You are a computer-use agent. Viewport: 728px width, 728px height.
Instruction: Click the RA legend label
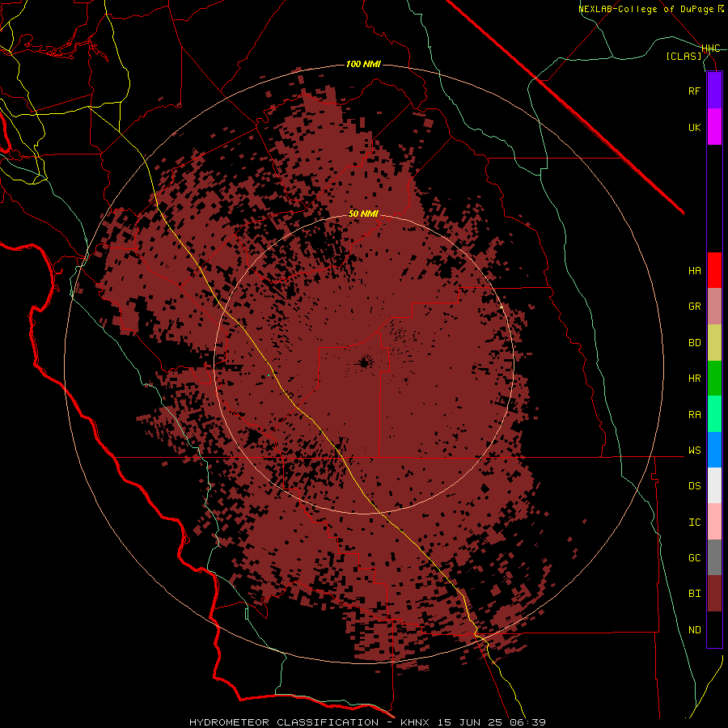[694, 415]
